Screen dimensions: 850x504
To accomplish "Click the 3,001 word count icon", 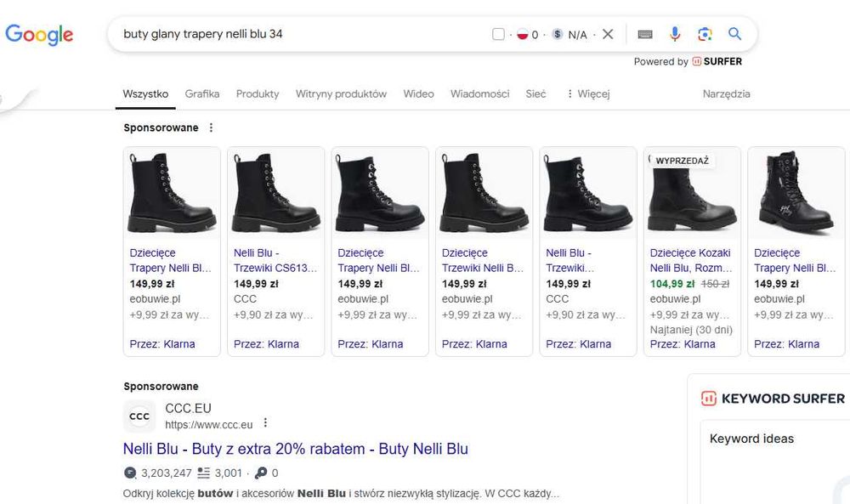I will pos(204,473).
